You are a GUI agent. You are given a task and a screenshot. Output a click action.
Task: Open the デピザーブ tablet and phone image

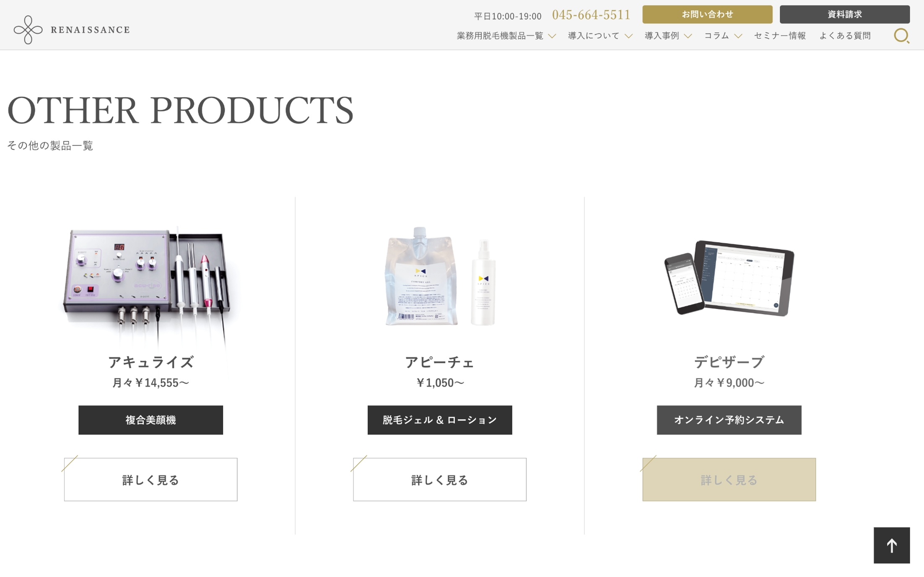pos(729,278)
